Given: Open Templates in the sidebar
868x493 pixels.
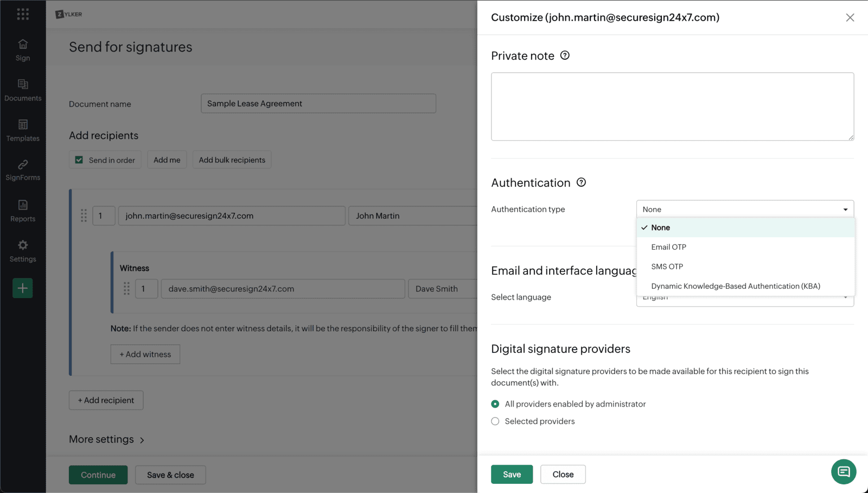Looking at the screenshot, I should 23,130.
